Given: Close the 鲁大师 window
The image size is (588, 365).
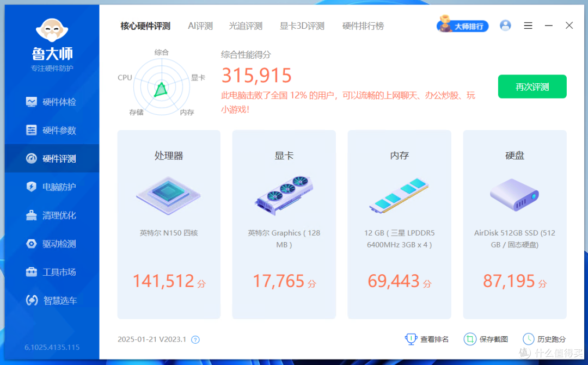Looking at the screenshot, I should [x=569, y=26].
